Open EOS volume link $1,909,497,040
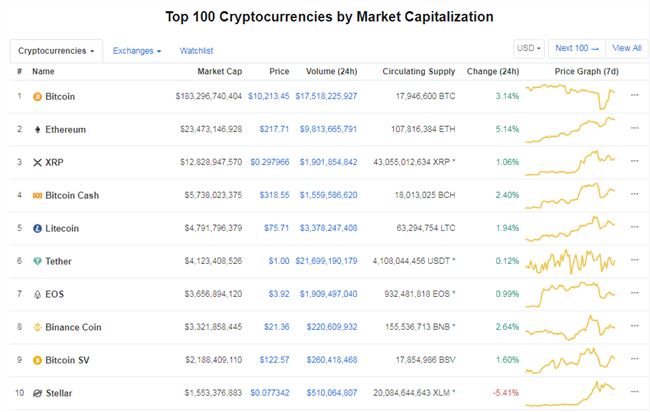The image size is (650, 412). point(328,294)
